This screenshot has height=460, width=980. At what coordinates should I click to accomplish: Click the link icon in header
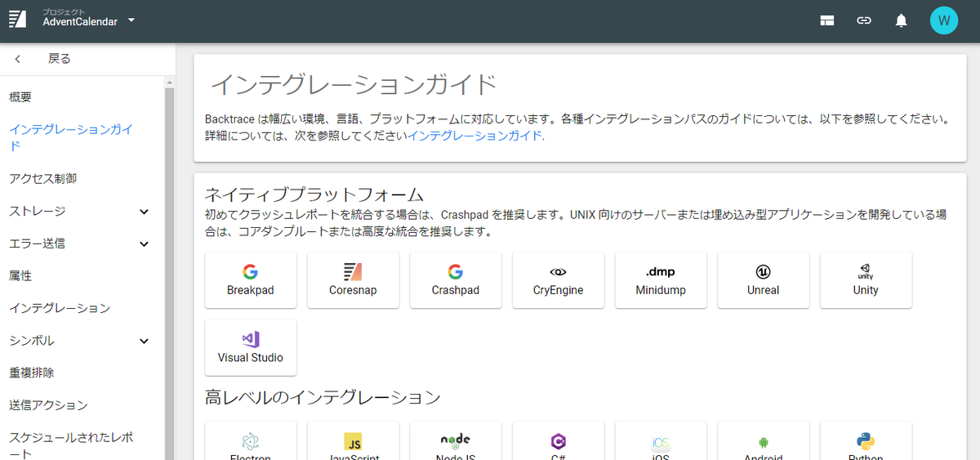point(864,21)
